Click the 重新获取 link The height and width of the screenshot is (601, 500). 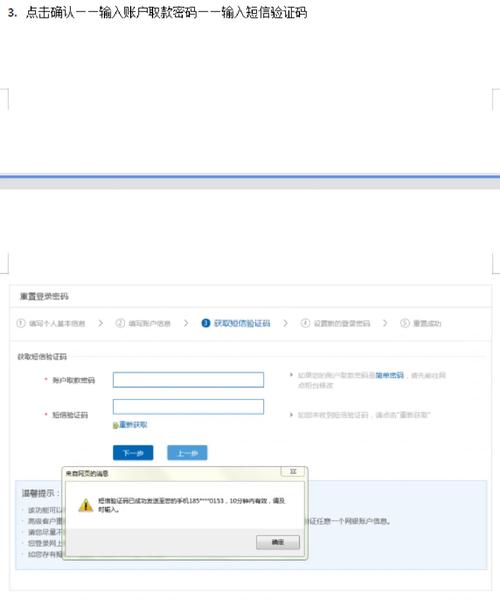(133, 425)
